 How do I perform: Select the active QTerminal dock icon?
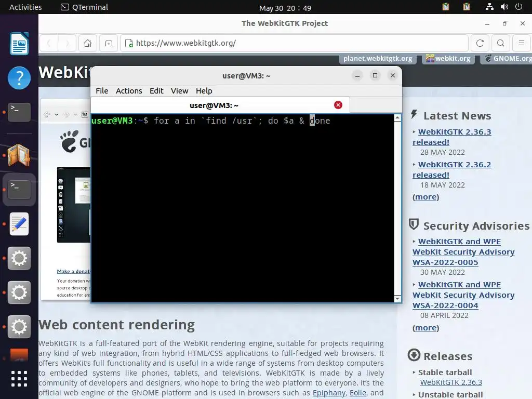tap(19, 189)
